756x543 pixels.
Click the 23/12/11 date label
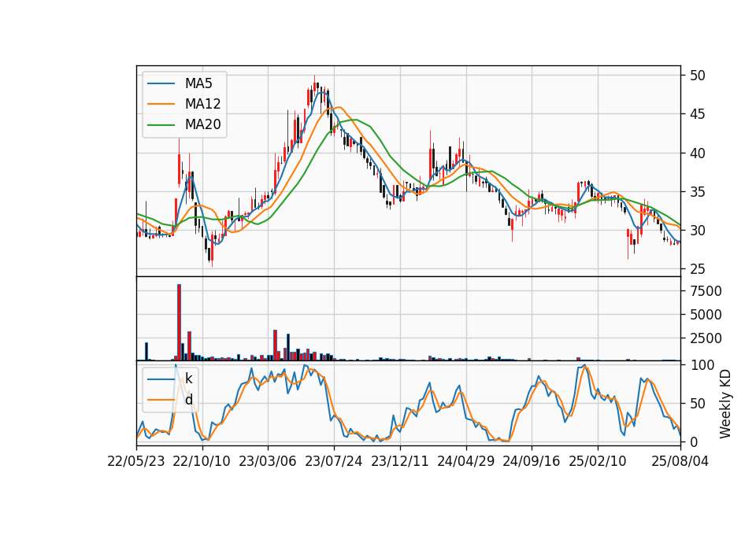point(400,461)
